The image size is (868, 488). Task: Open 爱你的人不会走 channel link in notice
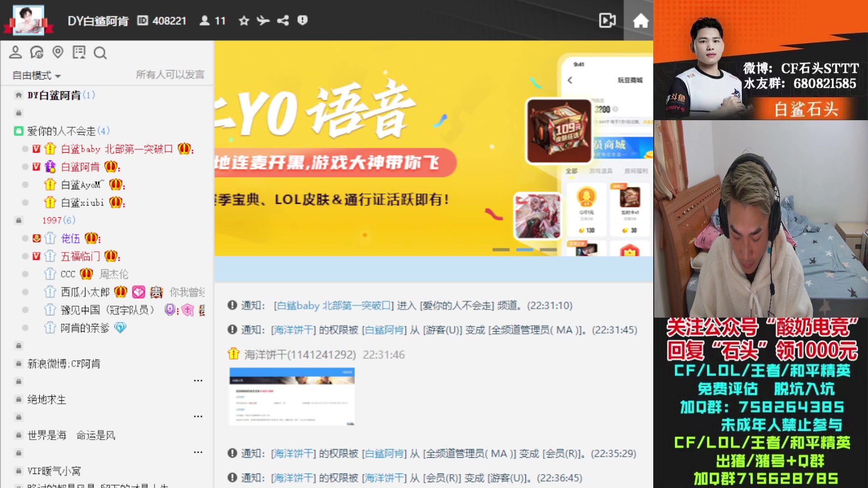pos(457,306)
